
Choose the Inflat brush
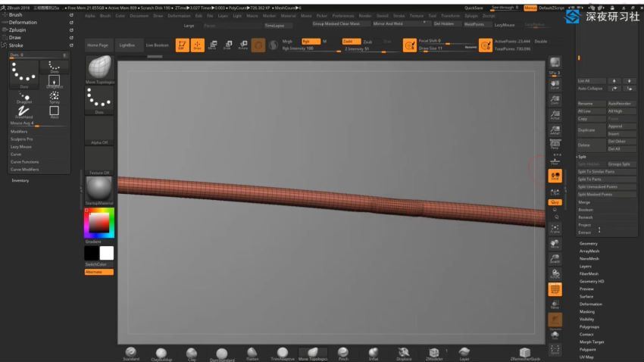point(374,354)
